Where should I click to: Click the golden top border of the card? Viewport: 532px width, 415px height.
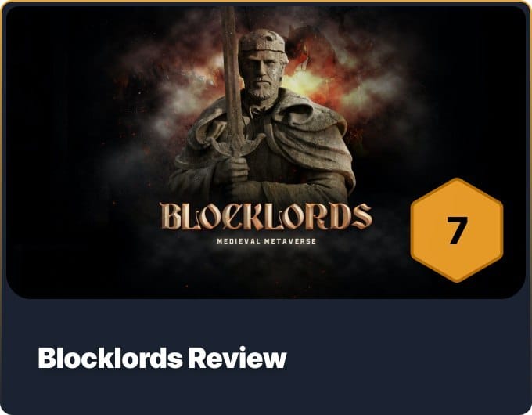266,2
